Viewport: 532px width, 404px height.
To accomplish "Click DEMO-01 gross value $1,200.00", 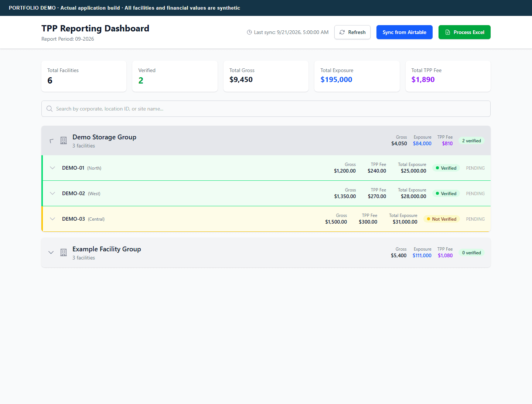I will click(345, 171).
